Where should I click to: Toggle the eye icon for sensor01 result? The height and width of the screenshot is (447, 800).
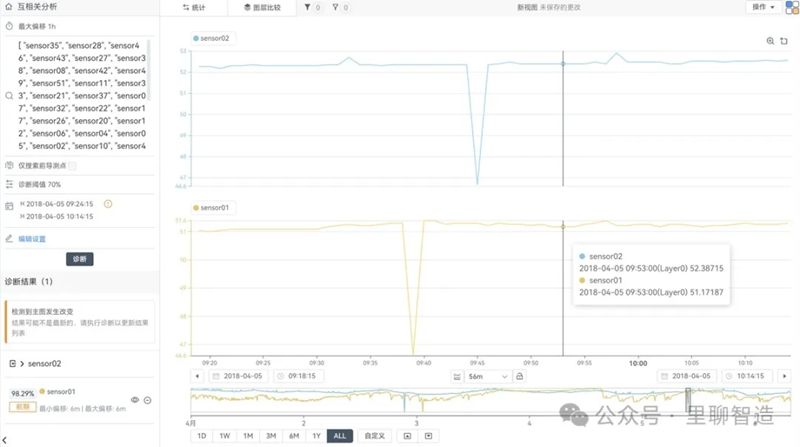click(x=135, y=400)
